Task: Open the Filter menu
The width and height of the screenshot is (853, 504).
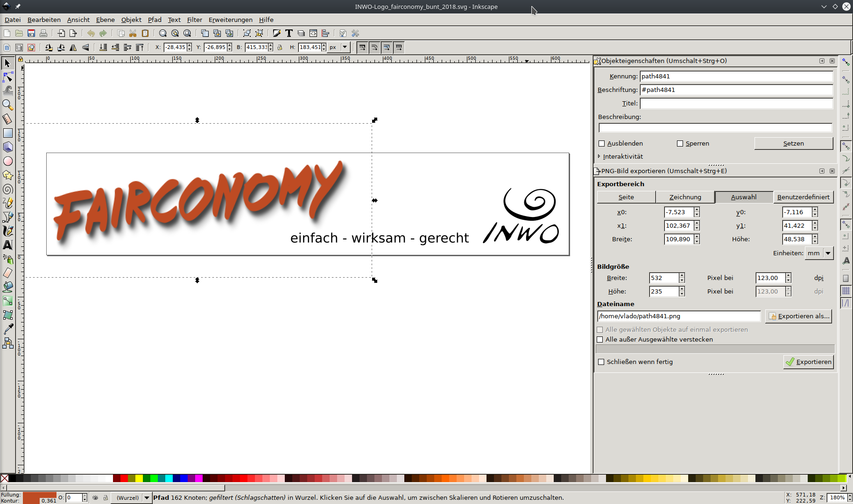Action: coord(194,20)
